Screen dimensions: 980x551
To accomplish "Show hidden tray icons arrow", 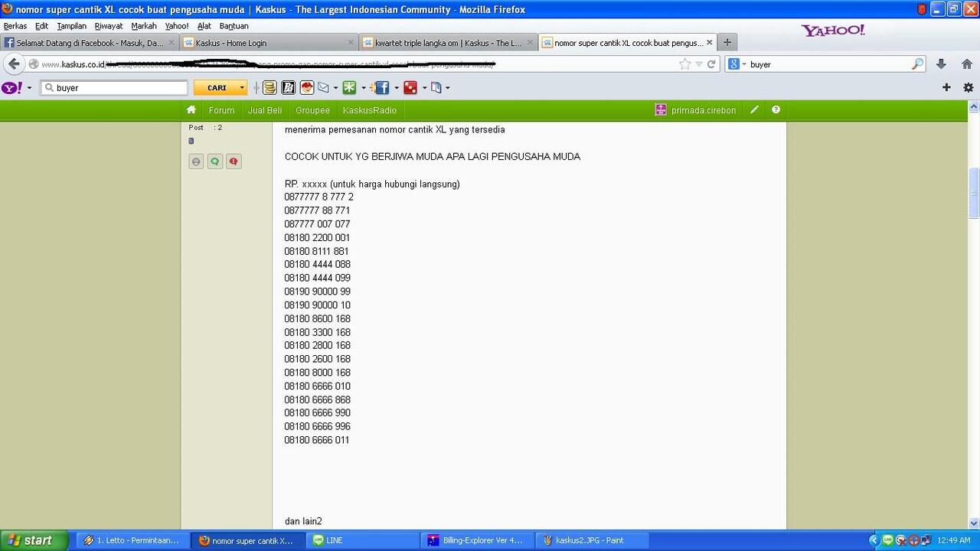I will pyautogui.click(x=874, y=540).
